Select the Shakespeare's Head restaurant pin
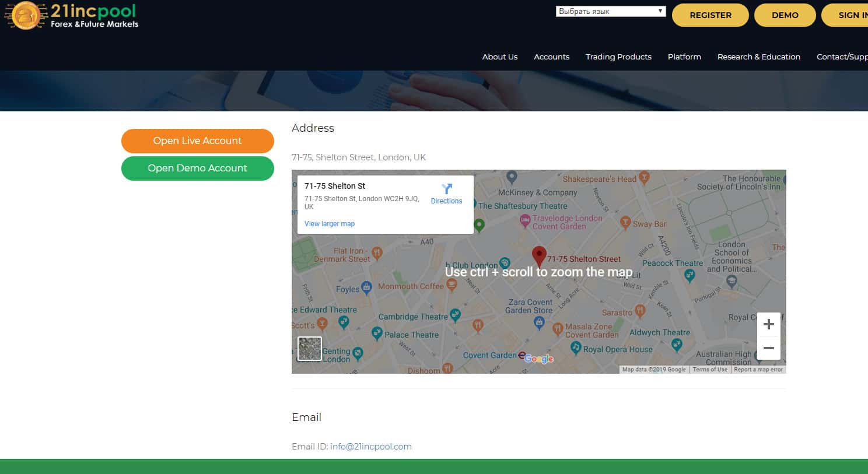The image size is (868, 474). click(644, 177)
